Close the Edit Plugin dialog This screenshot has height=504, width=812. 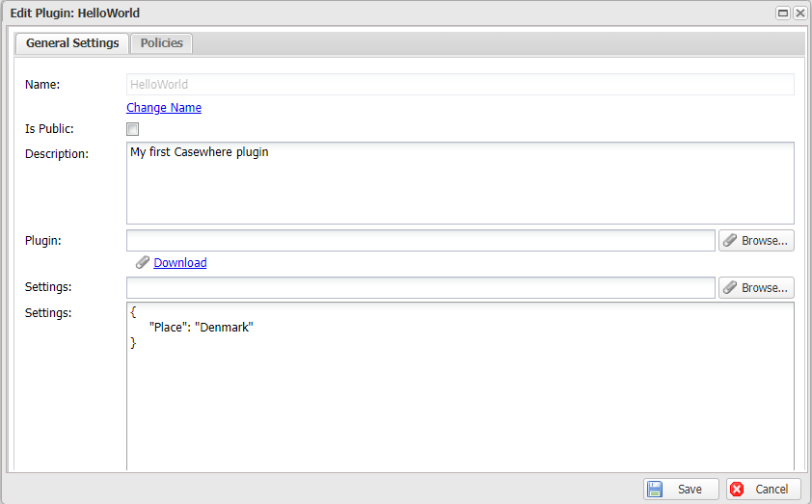(x=799, y=13)
